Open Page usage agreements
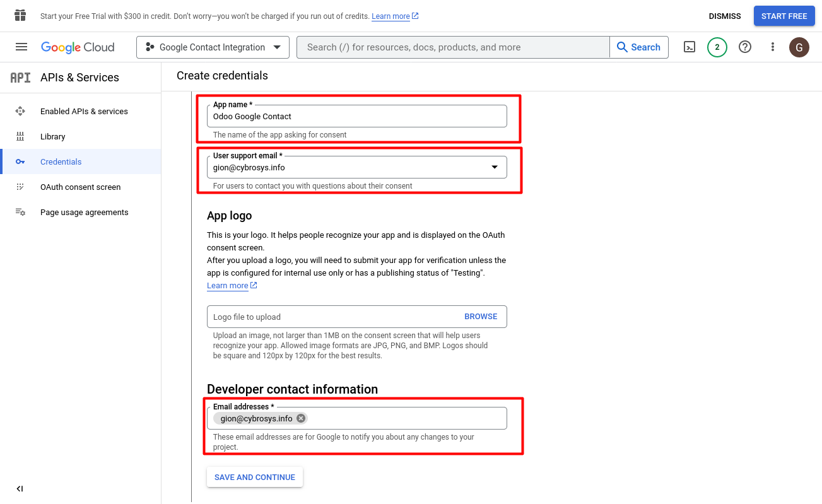Screen dimensions: 822x504 (84, 213)
